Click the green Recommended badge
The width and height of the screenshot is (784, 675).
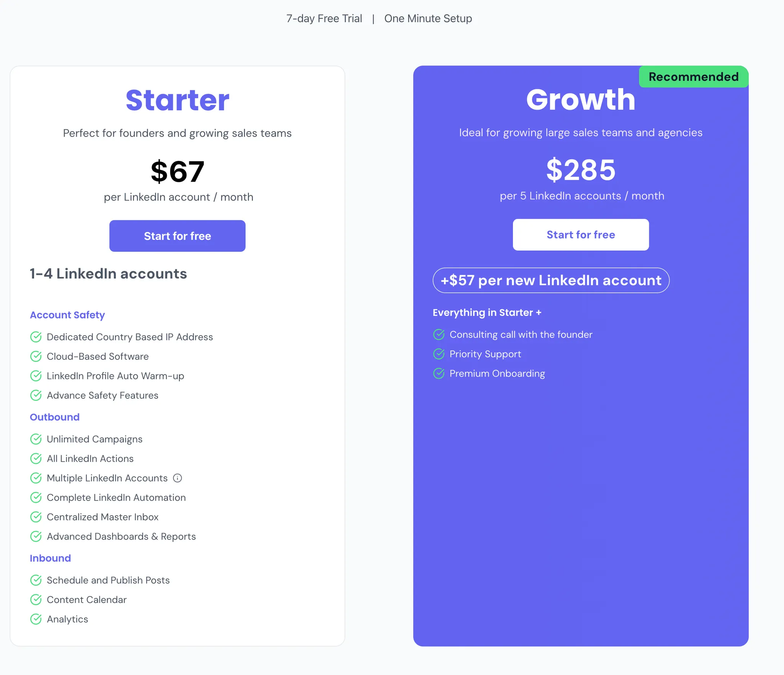693,77
